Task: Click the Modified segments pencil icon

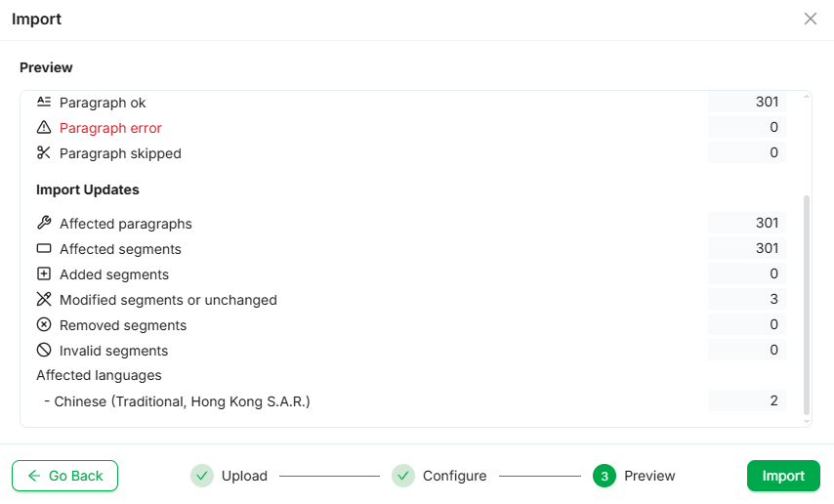Action: (43, 300)
